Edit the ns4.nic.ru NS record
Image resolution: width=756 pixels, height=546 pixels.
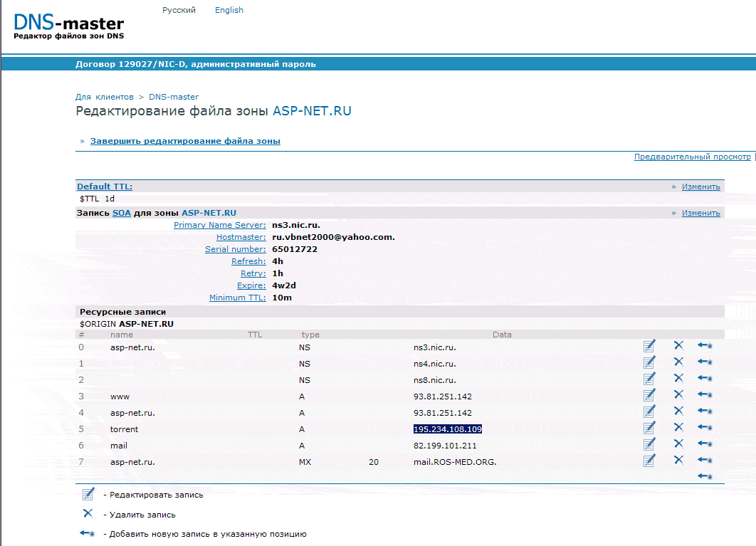point(649,362)
